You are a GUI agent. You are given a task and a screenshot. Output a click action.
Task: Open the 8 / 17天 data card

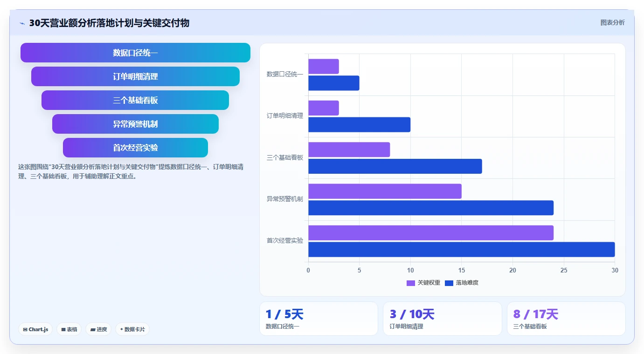tap(566, 319)
